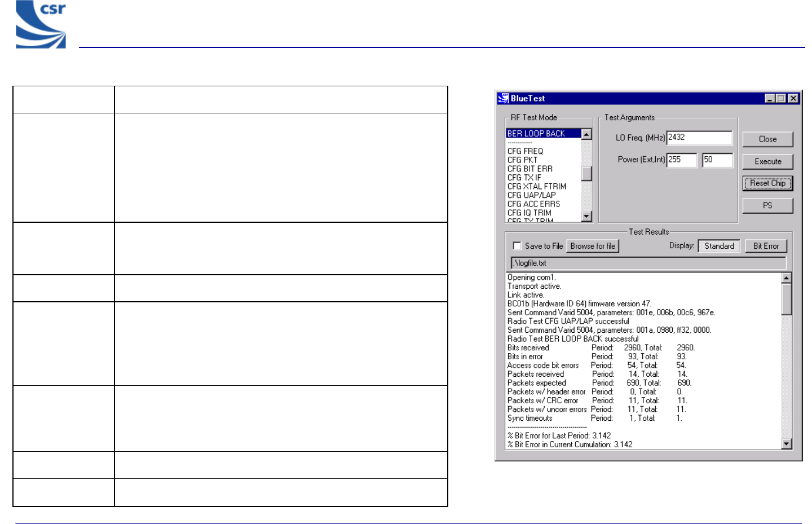Click the 'Transport active.' log line
Screen dimensions: 812x524
pos(534,287)
